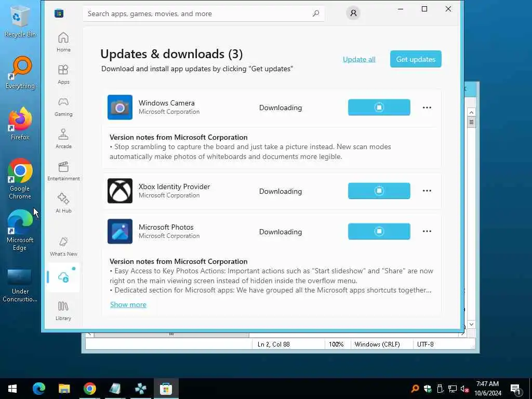Open the AI Hub section

click(63, 203)
